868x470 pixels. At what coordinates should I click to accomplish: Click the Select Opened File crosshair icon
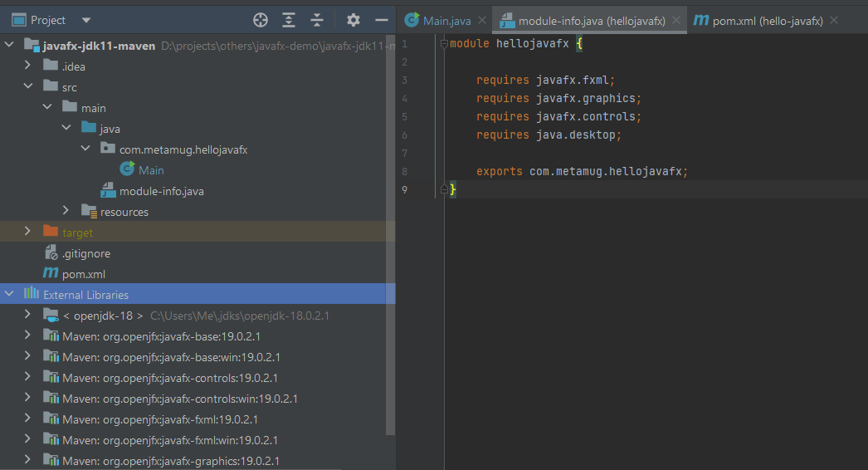[x=261, y=21]
